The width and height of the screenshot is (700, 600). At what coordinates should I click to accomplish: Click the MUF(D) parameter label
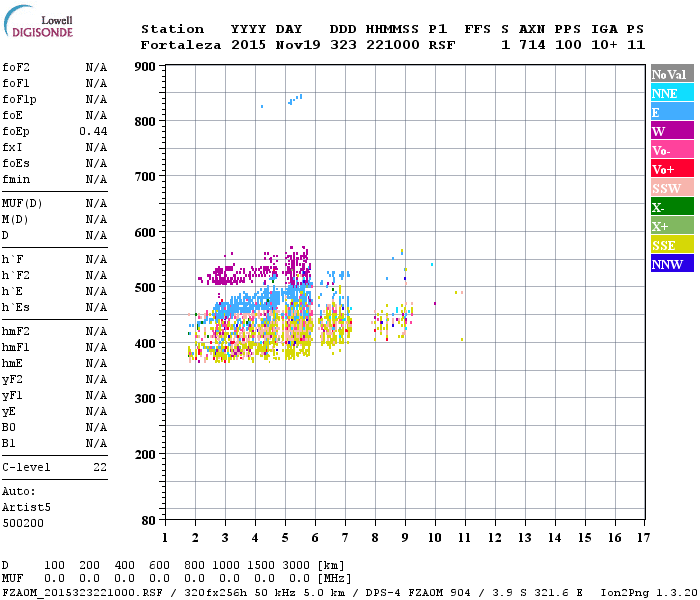tap(22, 204)
